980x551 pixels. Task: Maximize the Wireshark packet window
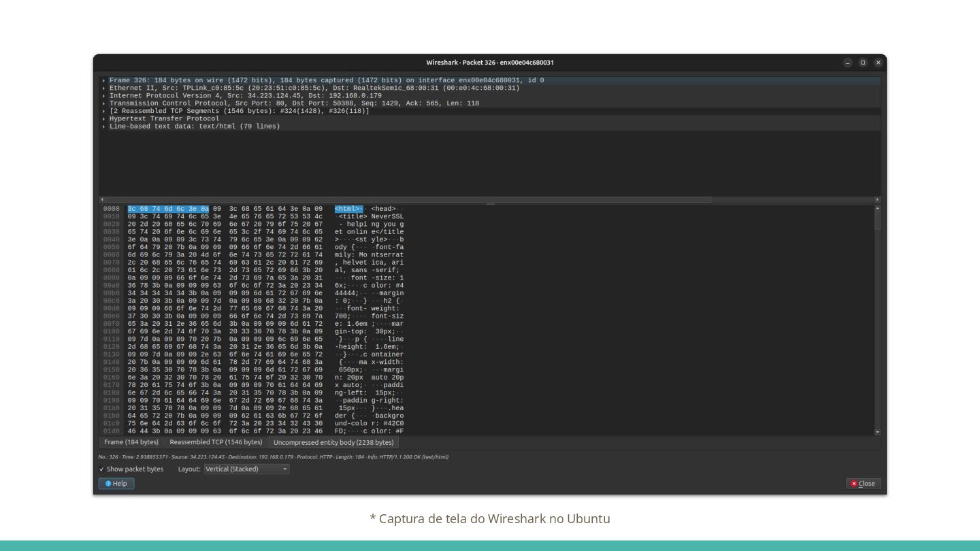click(x=863, y=63)
